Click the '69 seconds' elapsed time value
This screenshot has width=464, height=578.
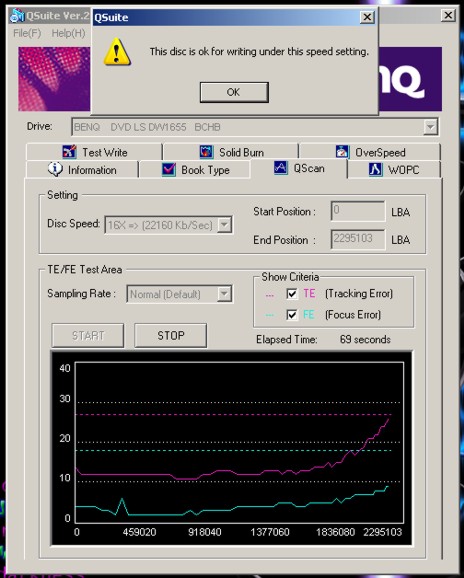(365, 339)
